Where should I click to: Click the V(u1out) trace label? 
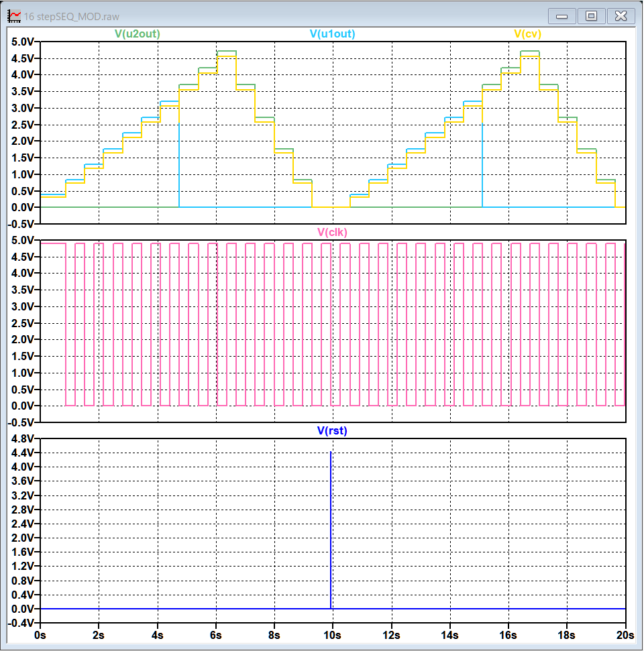(332, 34)
